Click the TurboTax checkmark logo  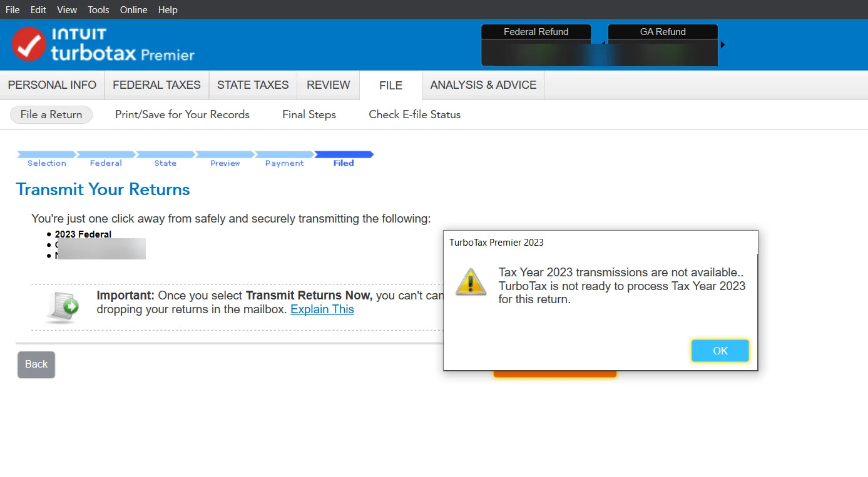(29, 44)
